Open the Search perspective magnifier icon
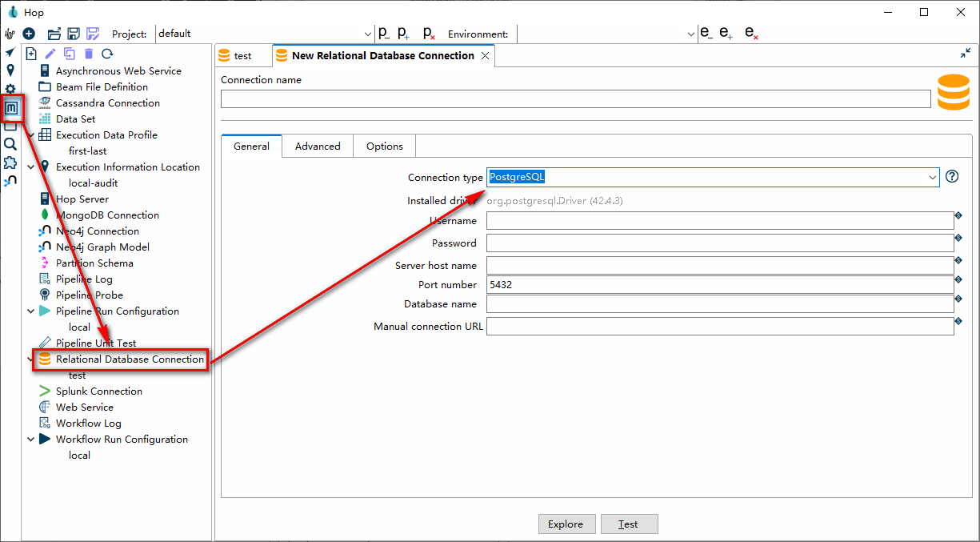 click(x=10, y=144)
